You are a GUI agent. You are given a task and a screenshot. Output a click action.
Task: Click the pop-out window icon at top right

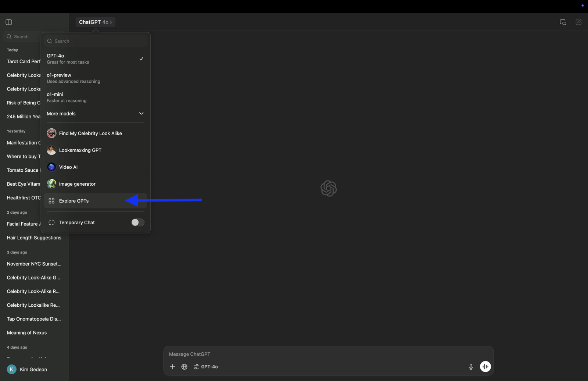tap(563, 22)
